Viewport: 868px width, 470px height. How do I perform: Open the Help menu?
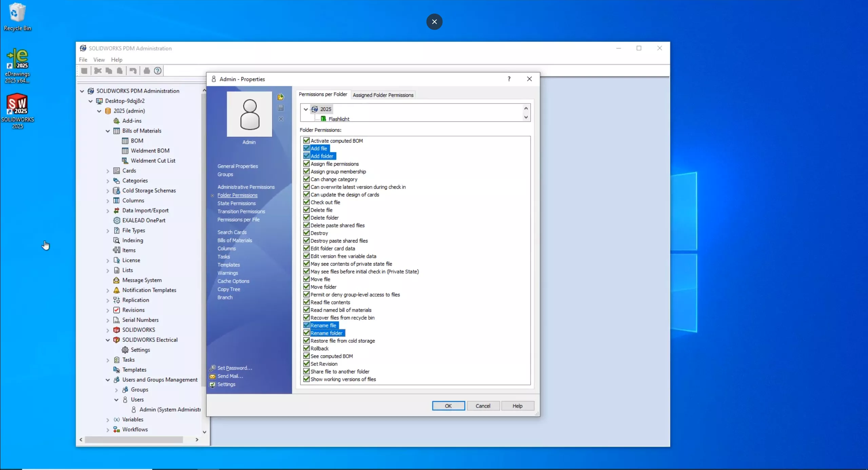116,60
